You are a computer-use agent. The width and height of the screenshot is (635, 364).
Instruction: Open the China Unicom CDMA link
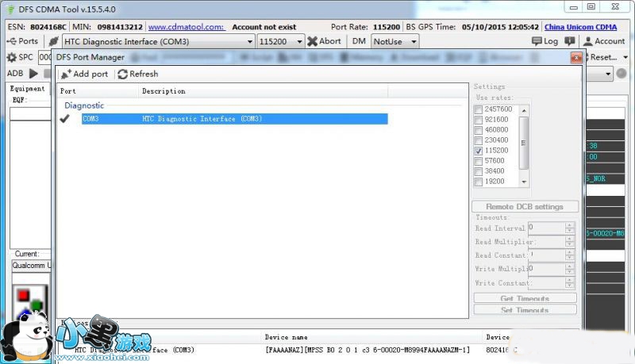click(580, 27)
